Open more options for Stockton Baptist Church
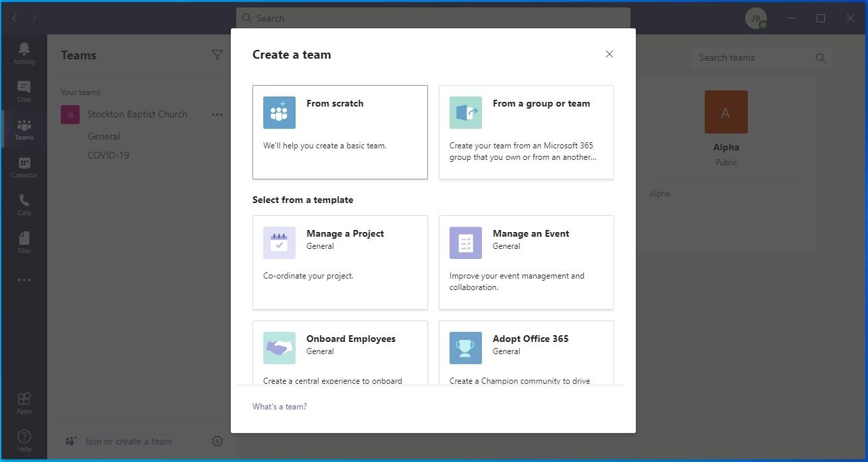The image size is (868, 462). tap(217, 115)
